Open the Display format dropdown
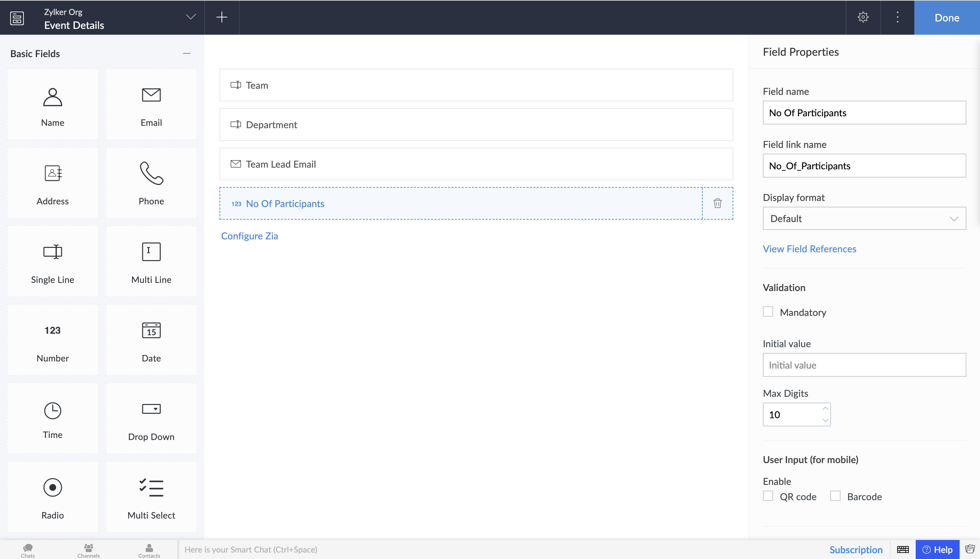Image resolution: width=980 pixels, height=559 pixels. click(864, 218)
